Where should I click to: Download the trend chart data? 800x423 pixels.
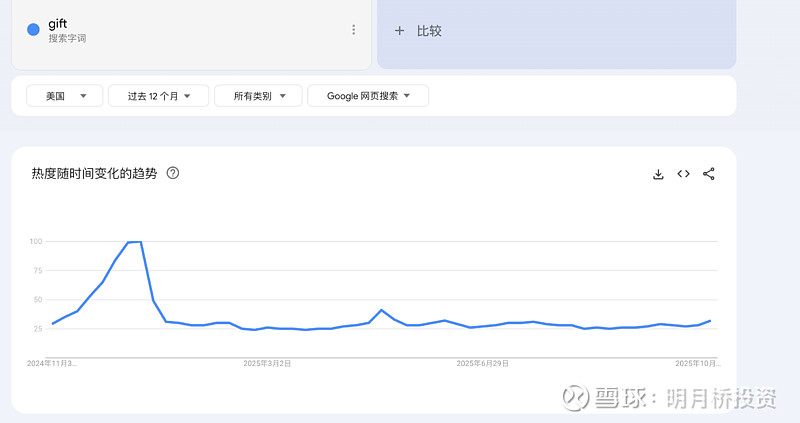click(x=658, y=174)
